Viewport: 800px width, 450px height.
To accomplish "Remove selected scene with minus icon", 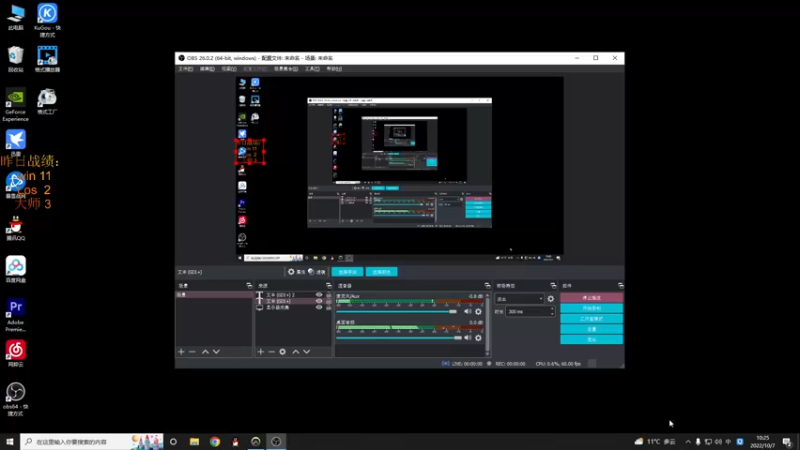I will [x=192, y=352].
